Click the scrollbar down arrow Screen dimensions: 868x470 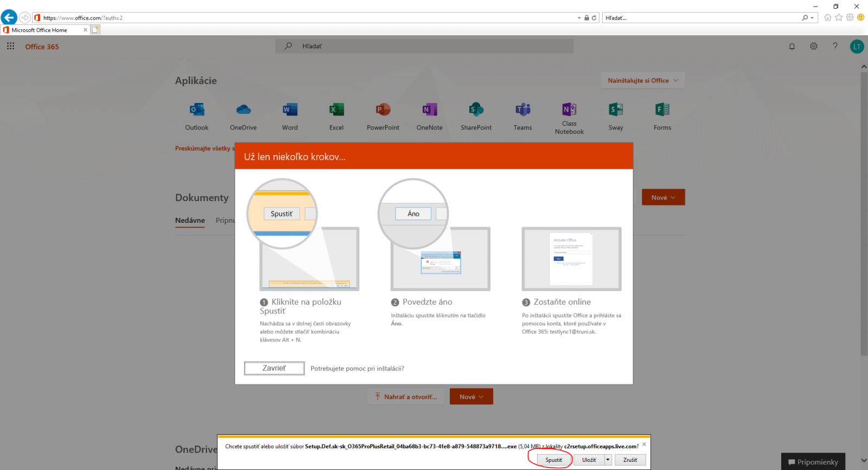coord(864,460)
